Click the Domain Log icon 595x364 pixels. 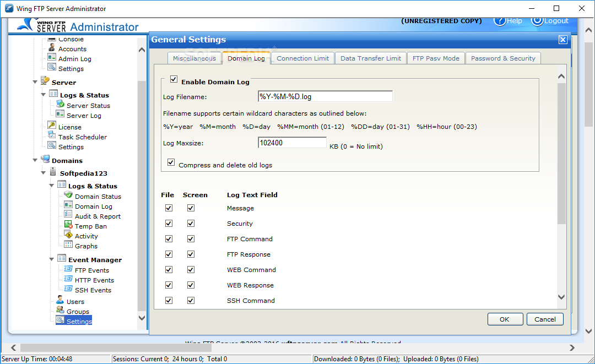(68, 205)
